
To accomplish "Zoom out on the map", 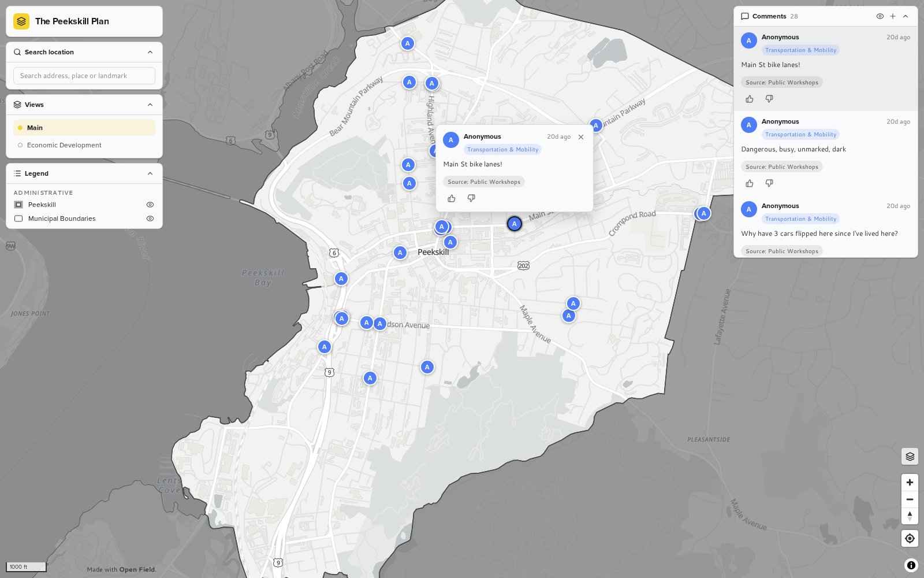I will [x=910, y=499].
